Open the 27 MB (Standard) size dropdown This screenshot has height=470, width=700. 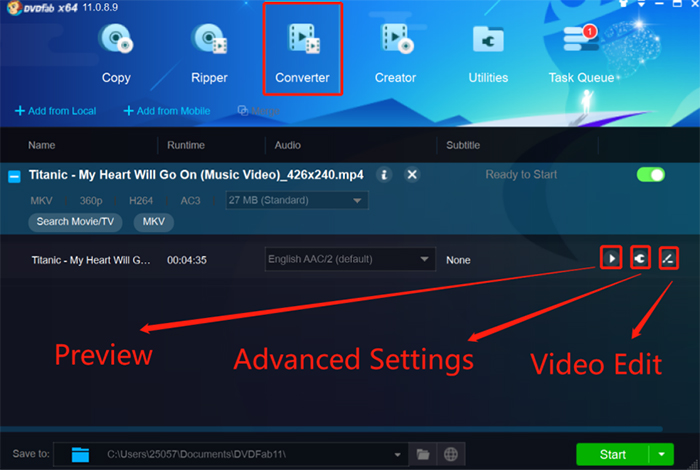(x=297, y=200)
